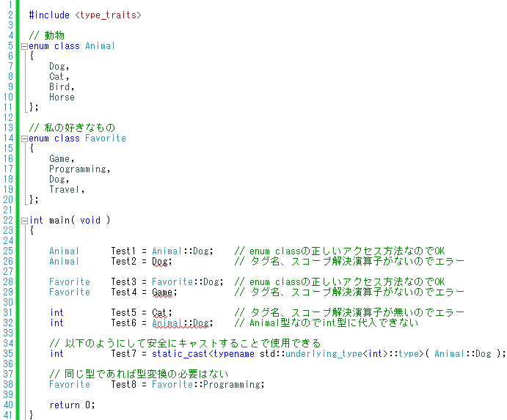Click line number 35 in the margin
Image resolution: width=507 pixels, height=420 pixels.
tap(8, 354)
